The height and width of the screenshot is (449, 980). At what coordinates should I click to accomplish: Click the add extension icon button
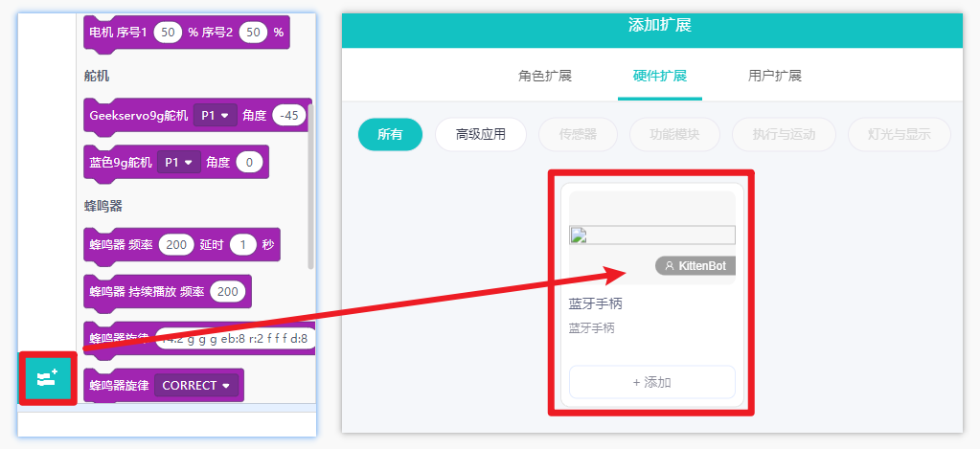(x=48, y=378)
